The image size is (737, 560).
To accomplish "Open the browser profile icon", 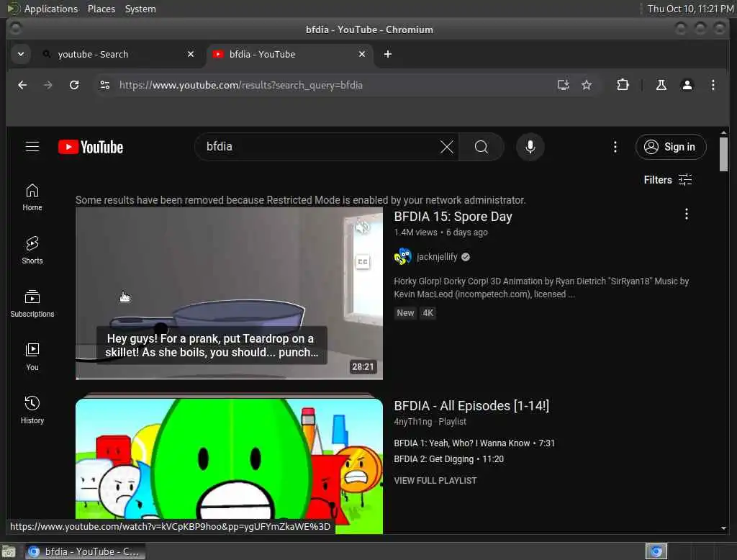I will tap(687, 85).
